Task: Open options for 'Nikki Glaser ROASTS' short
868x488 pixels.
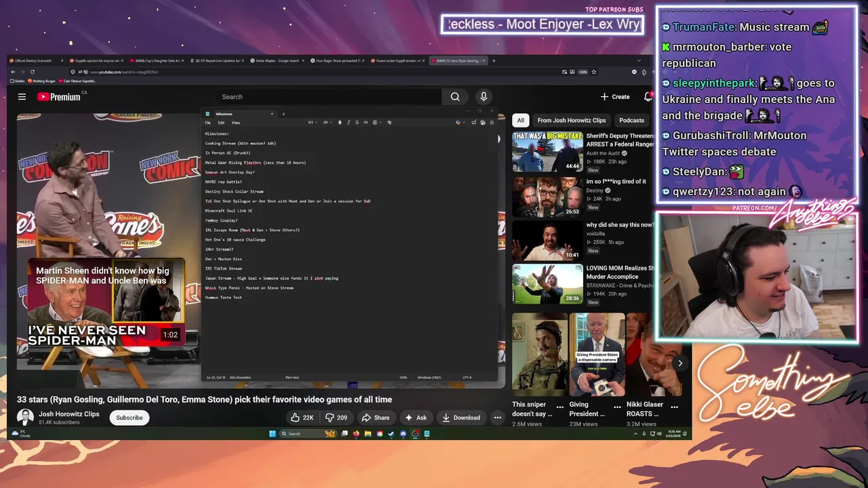Action: [674, 407]
